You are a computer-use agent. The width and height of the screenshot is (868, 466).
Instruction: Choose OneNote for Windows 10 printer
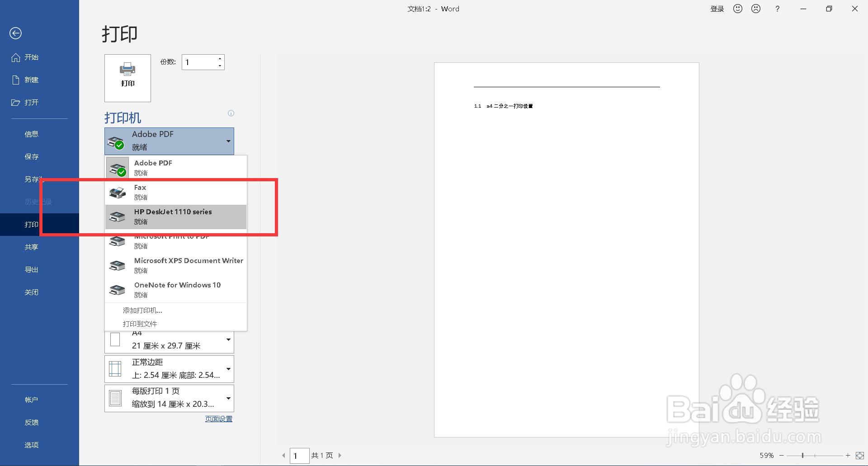coord(176,290)
